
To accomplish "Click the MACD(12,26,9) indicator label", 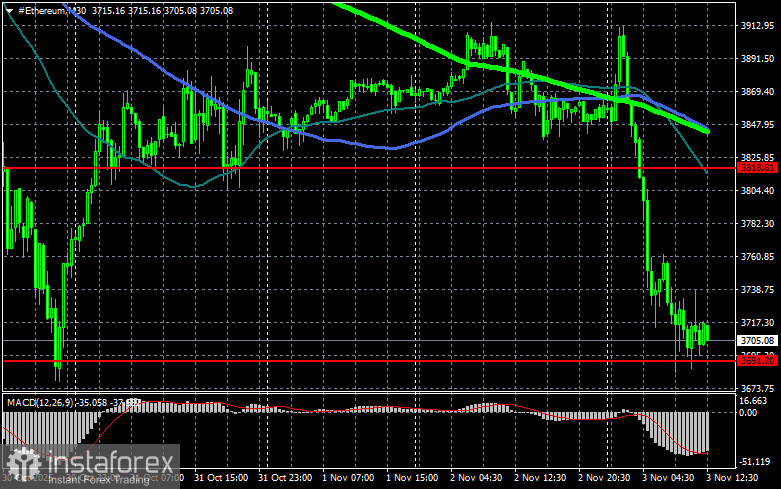I will point(45,402).
